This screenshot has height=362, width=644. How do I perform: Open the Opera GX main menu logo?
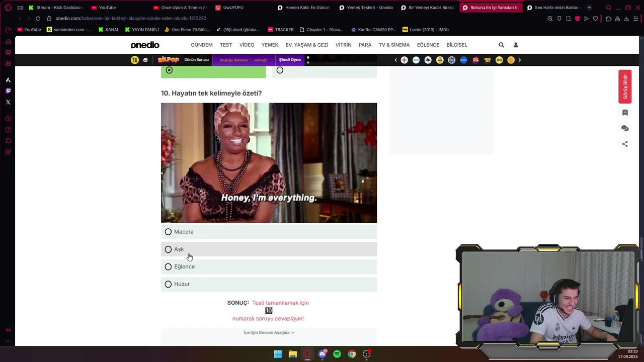pyautogui.click(x=8, y=8)
